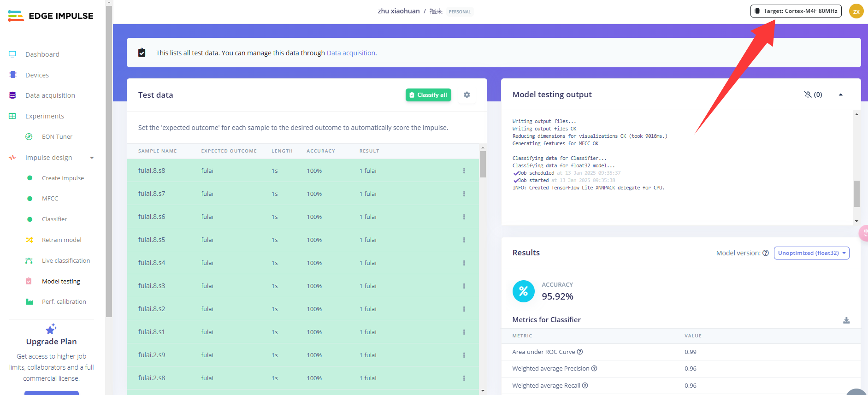Open the three-dot menu for fulai.8.s8
868x395 pixels.
464,171
